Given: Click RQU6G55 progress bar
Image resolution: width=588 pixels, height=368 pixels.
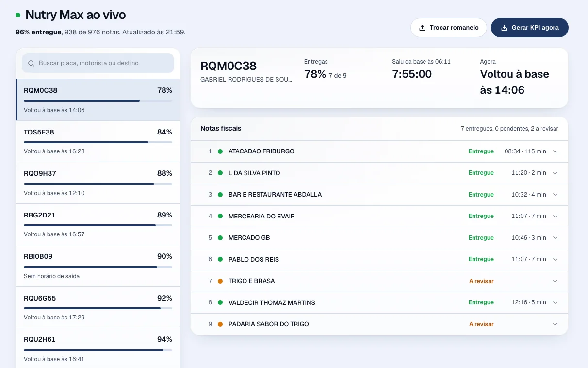Looking at the screenshot, I should click(x=98, y=308).
